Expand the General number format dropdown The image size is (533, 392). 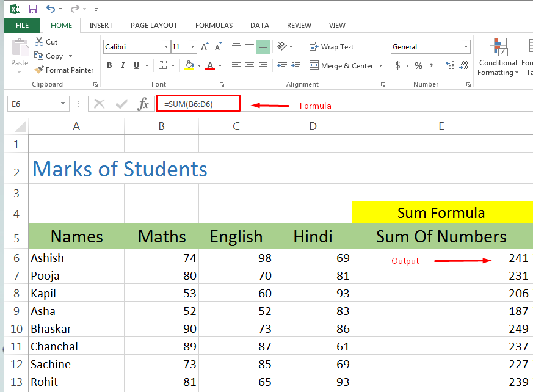point(466,47)
